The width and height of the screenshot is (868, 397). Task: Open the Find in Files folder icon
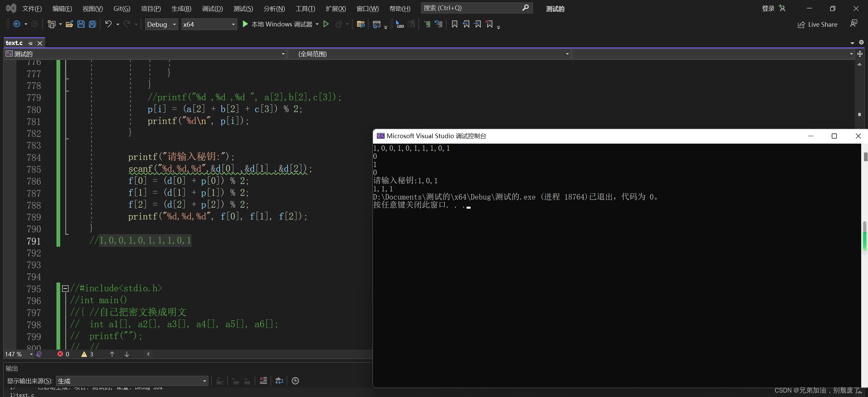point(360,24)
